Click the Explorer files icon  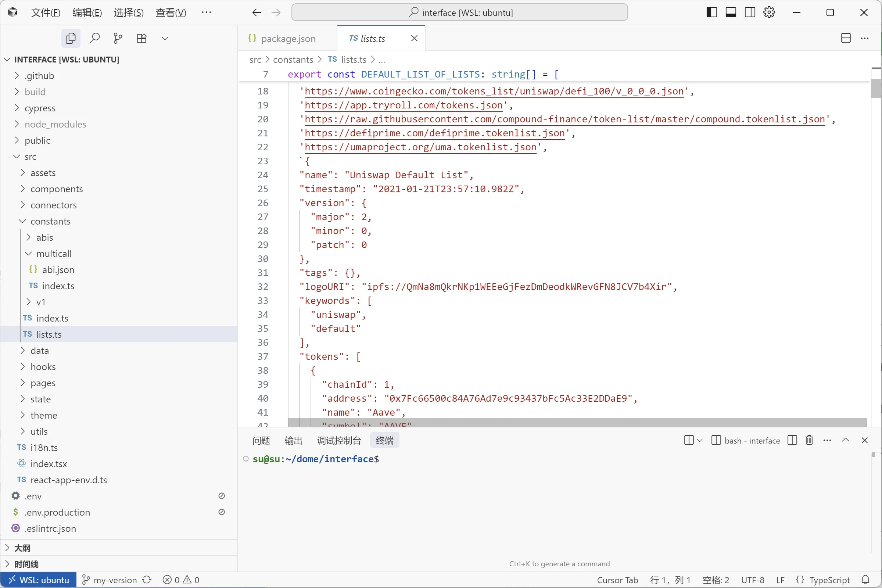click(71, 38)
